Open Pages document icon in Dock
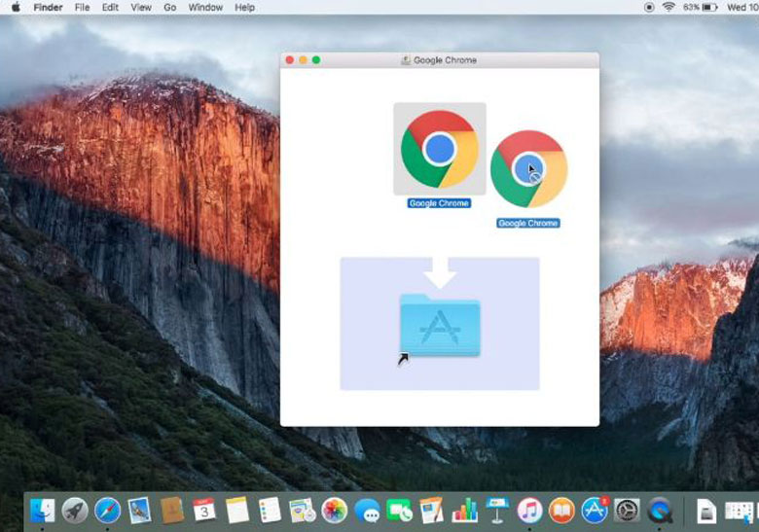This screenshot has height=532, width=759. point(432,511)
